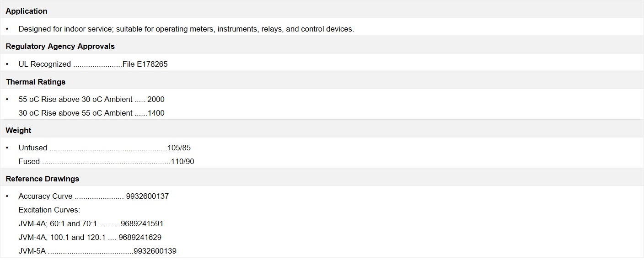Collapse the Regulatory Agency Approvals section
644x260 pixels.
60,46
